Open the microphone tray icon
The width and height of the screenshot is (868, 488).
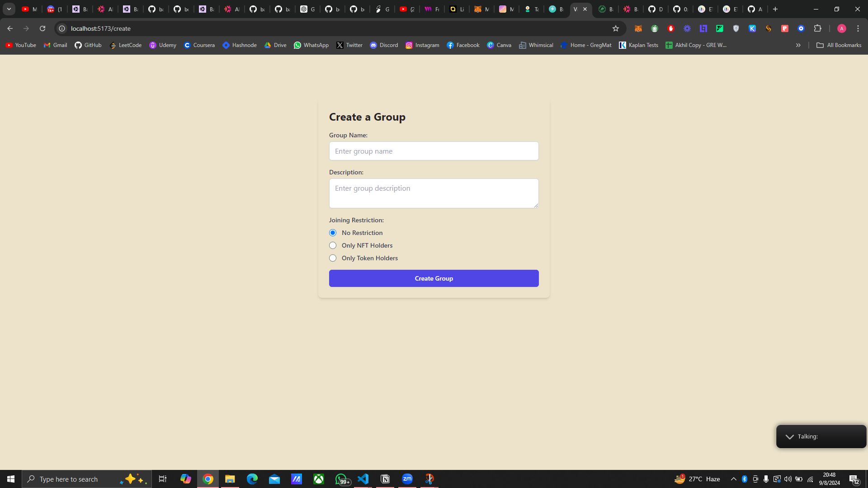coord(766,479)
